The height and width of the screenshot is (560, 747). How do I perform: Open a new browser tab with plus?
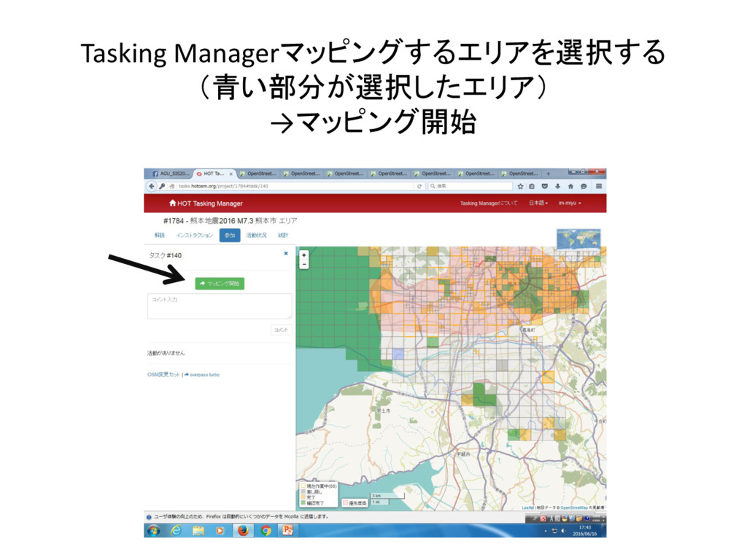click(x=549, y=174)
